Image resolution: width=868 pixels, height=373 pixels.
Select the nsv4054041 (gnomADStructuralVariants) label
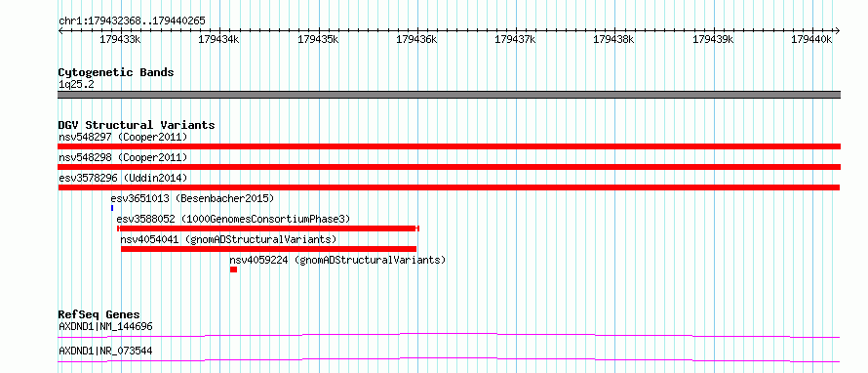click(x=228, y=239)
